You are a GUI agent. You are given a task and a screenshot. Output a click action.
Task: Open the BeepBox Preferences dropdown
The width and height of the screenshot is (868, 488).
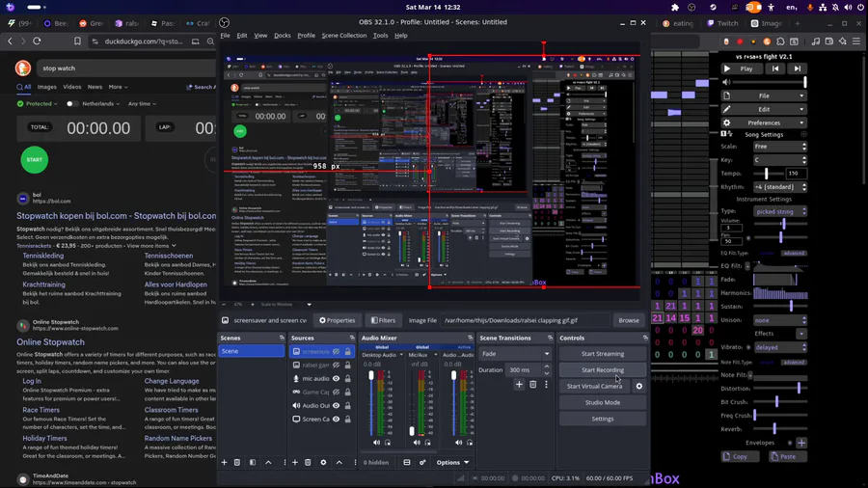click(x=764, y=122)
